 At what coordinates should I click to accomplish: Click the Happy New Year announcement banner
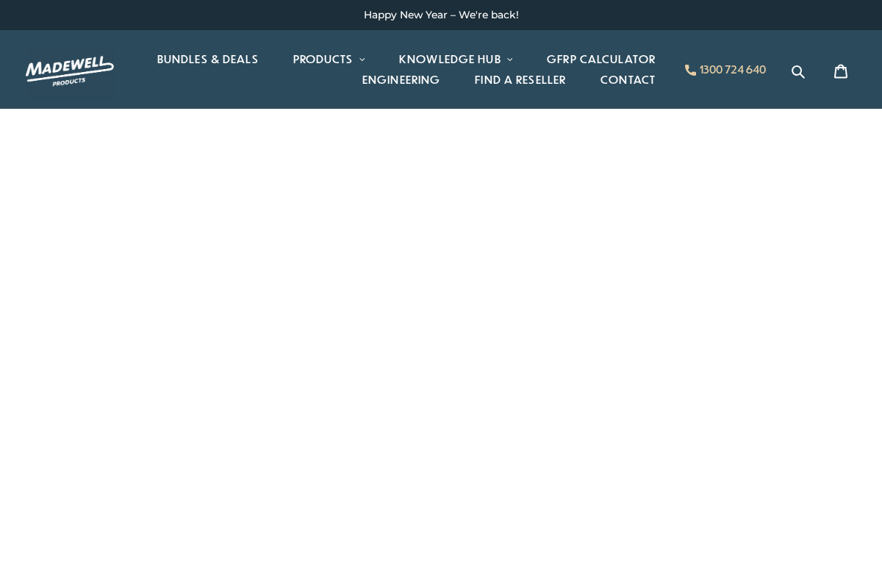pos(441,15)
